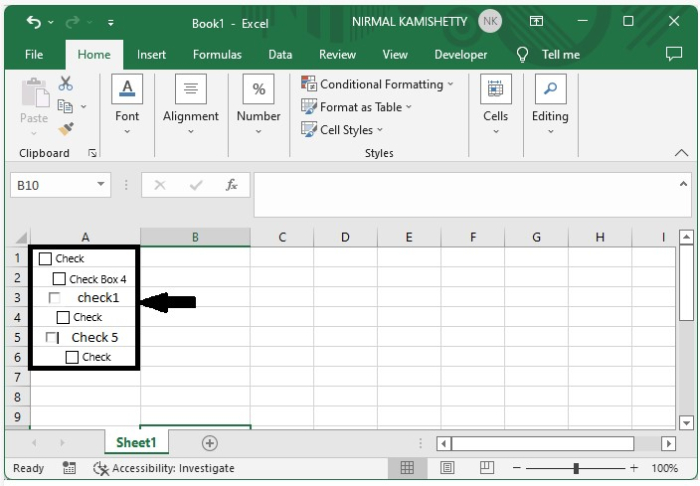Toggle the check1 checkbox in row 3

click(55, 298)
